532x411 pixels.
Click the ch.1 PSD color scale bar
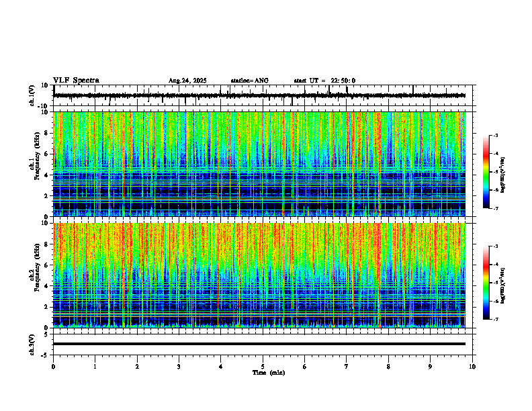486,172
